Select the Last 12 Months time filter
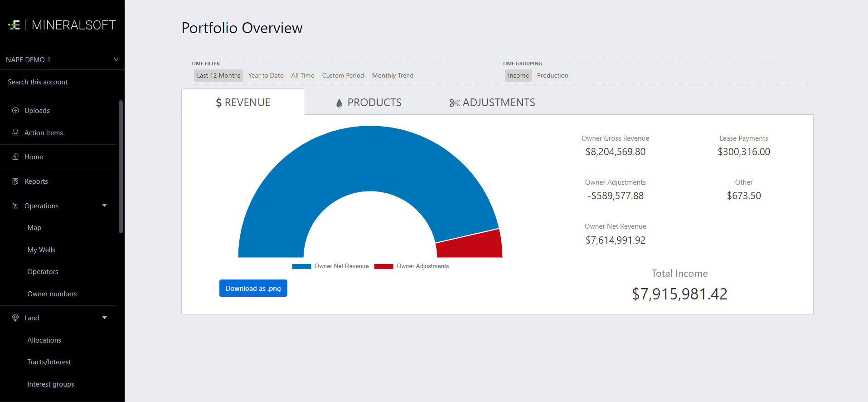The width and height of the screenshot is (868, 402). coord(218,75)
